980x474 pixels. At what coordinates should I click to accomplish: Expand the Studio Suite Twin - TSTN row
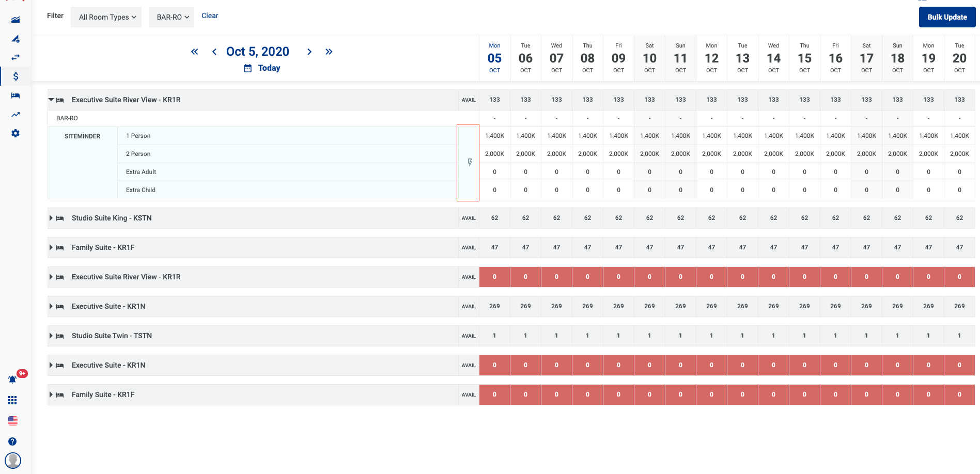51,336
